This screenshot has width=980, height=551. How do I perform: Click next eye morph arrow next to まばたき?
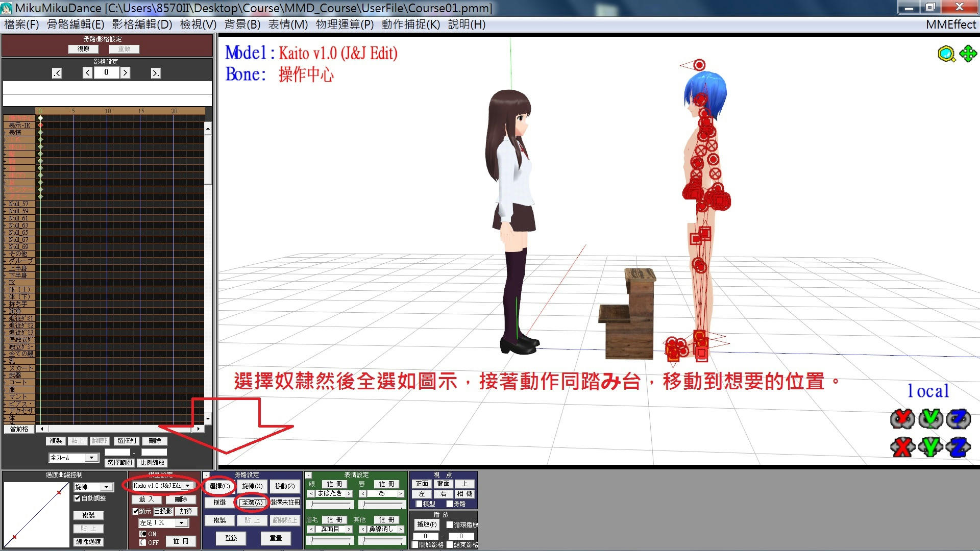click(x=349, y=493)
